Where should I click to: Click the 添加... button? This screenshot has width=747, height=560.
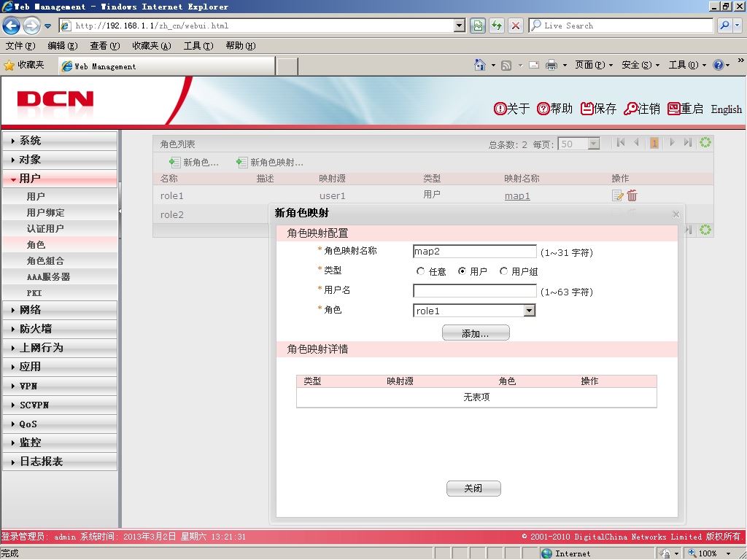point(476,332)
